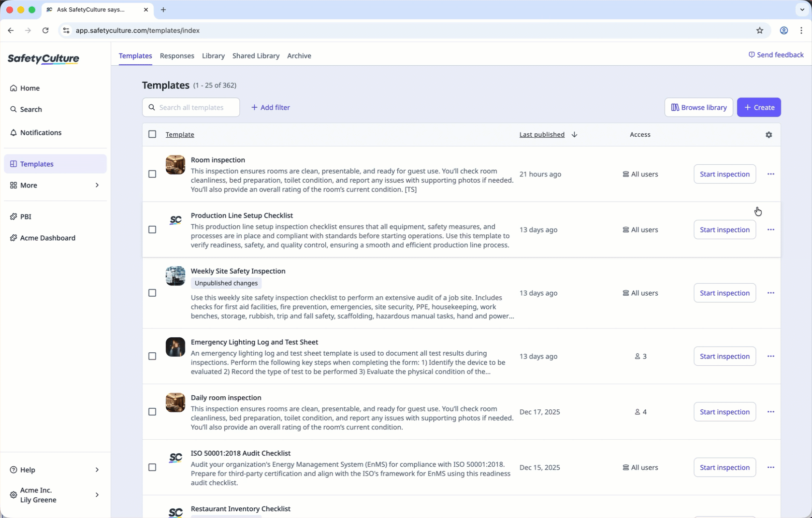Switch to the Templates tab
The image size is (812, 518).
tap(135, 56)
